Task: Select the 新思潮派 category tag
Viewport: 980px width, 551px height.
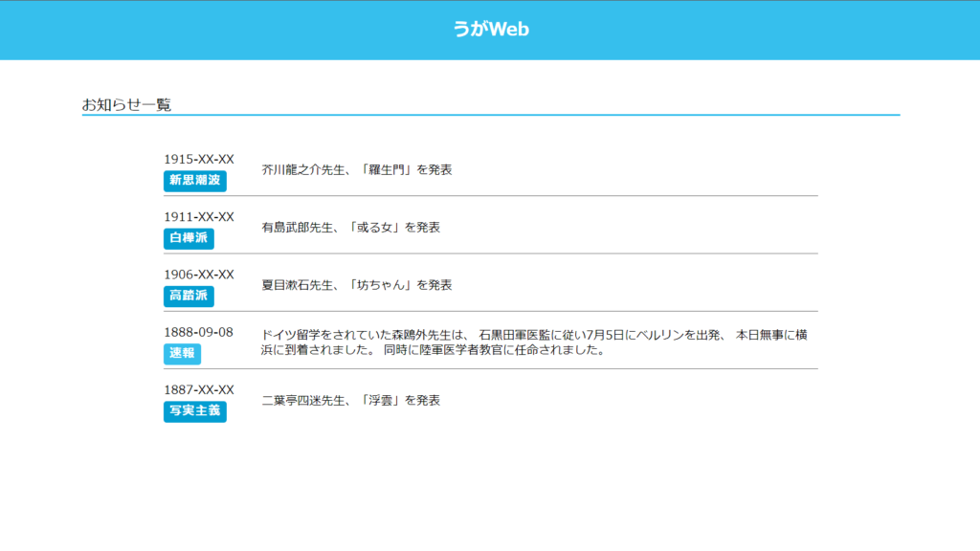Action: [195, 181]
